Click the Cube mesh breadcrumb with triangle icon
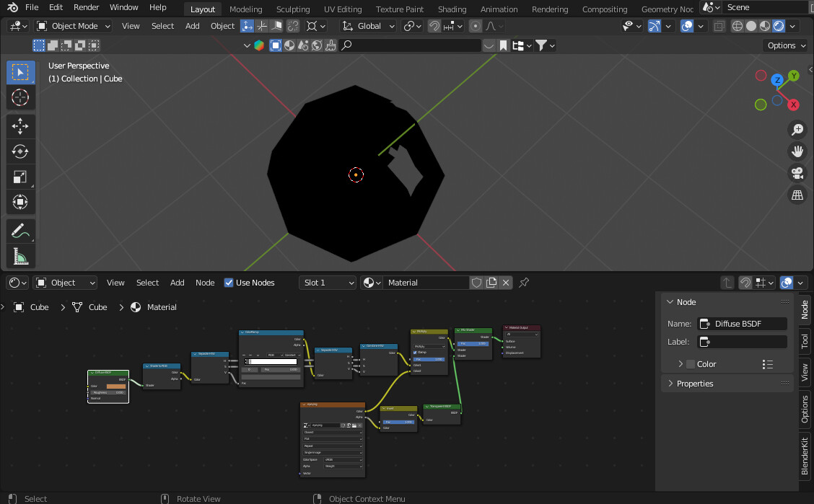 click(89, 307)
